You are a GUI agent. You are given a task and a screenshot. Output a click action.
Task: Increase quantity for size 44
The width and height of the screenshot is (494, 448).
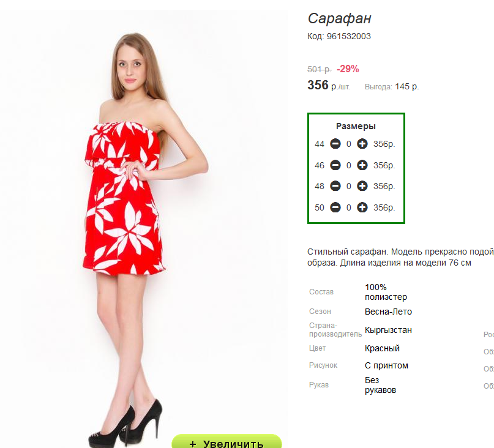362,144
